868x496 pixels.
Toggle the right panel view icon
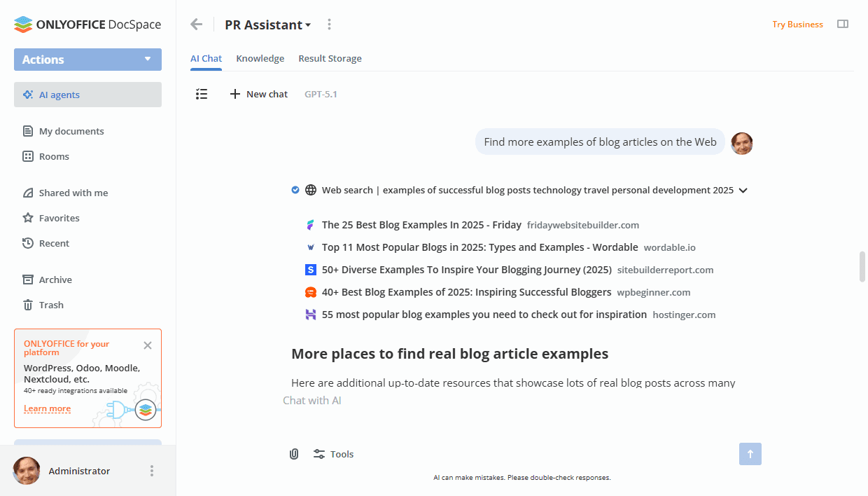tap(843, 23)
